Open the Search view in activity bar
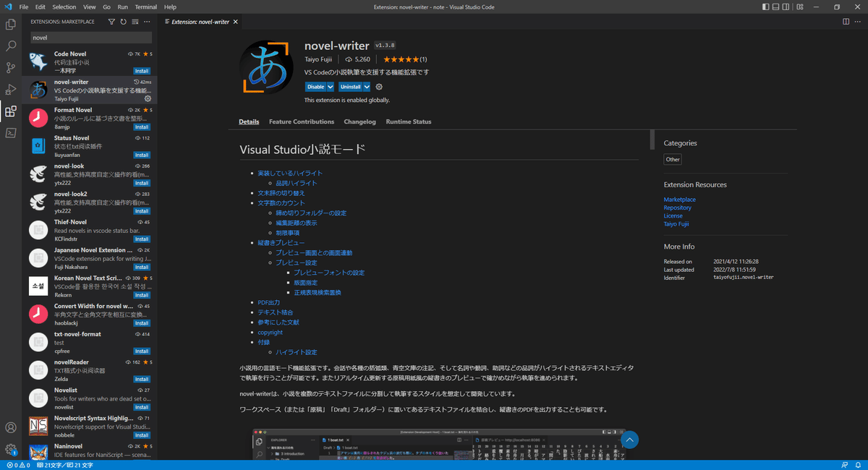 [11, 46]
